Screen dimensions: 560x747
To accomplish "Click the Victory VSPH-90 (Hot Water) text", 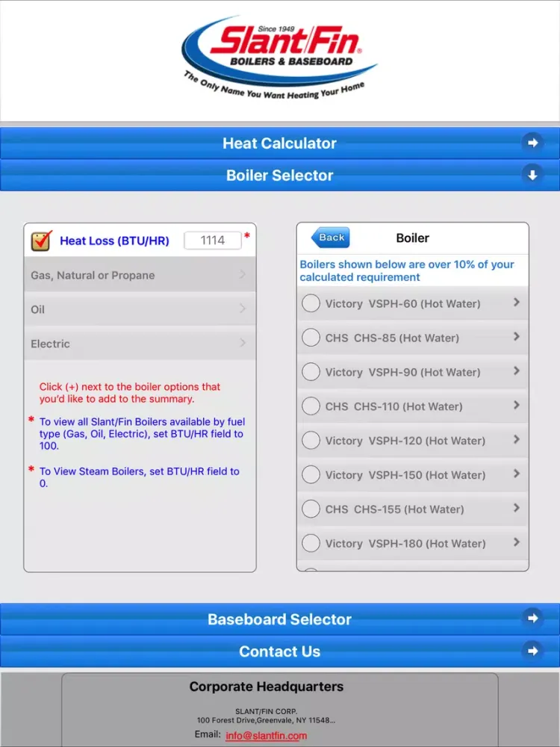I will (403, 372).
